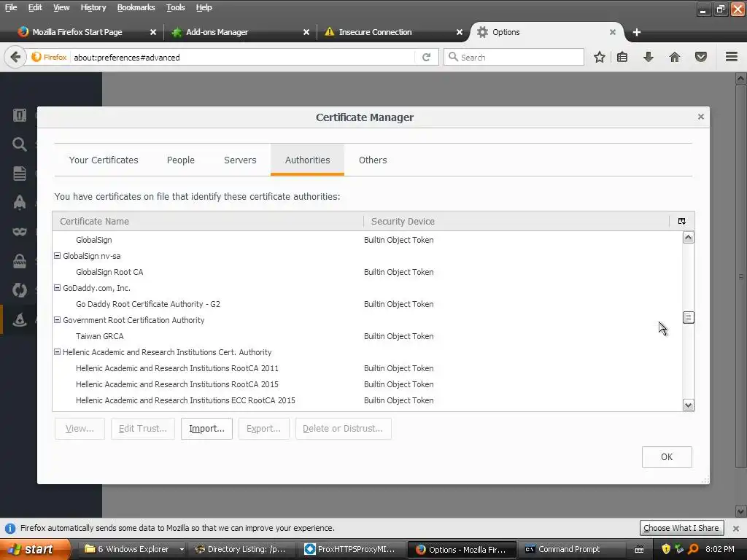Click the Export... button
Viewport: 747px width, 560px height.
263,429
